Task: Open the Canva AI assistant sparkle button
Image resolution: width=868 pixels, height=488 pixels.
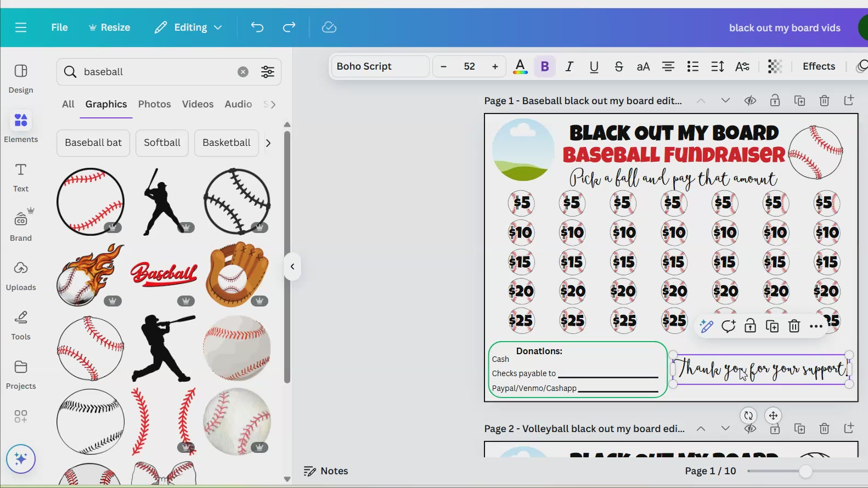Action: (21, 458)
